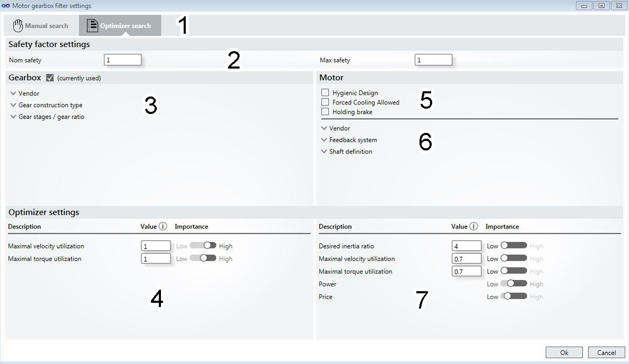Toggle motor Maximal torque utilization importance
The height and width of the screenshot is (364, 629).
[x=514, y=271]
